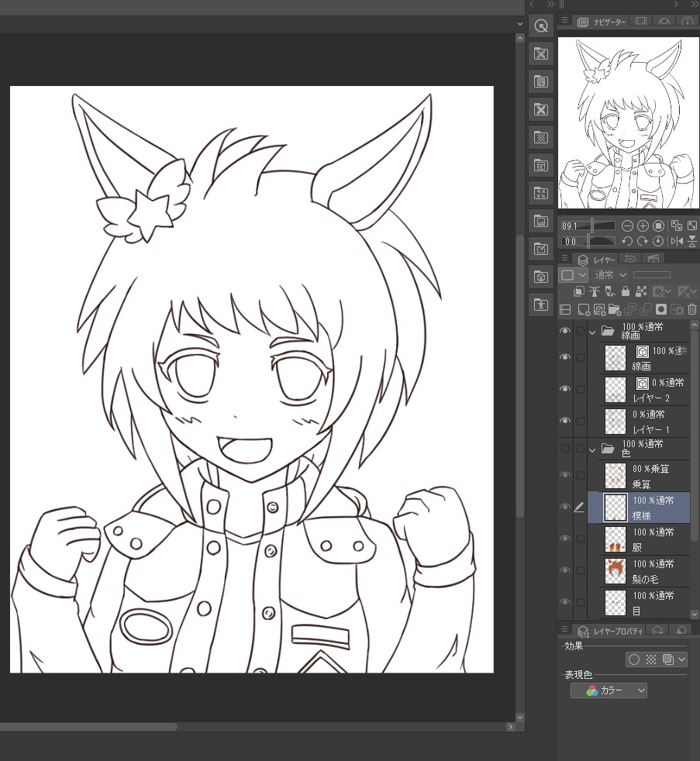700x761 pixels.
Task: Collapse the 色 layer folder
Action: (x=593, y=449)
